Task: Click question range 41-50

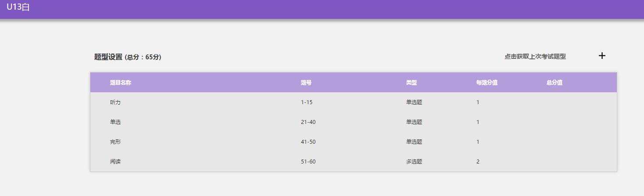Action: tap(308, 142)
